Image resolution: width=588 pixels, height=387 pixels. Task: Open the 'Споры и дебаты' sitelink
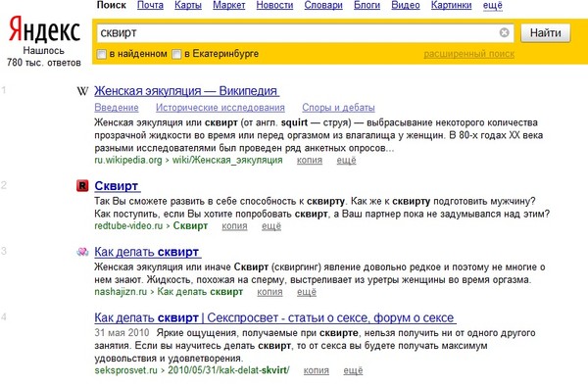tap(338, 108)
